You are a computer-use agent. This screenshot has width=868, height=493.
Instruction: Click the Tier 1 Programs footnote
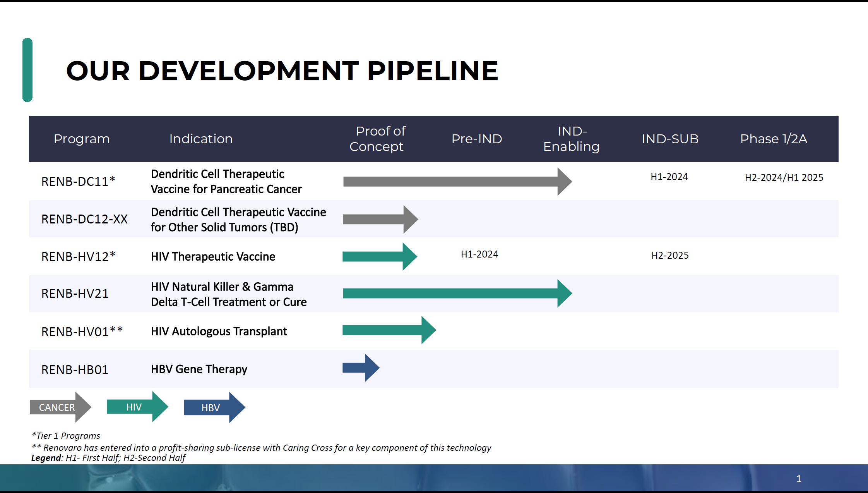[x=66, y=436]
